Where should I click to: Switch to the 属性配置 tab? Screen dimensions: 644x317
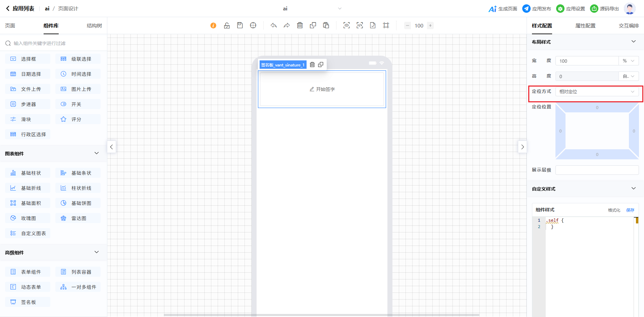click(x=585, y=26)
